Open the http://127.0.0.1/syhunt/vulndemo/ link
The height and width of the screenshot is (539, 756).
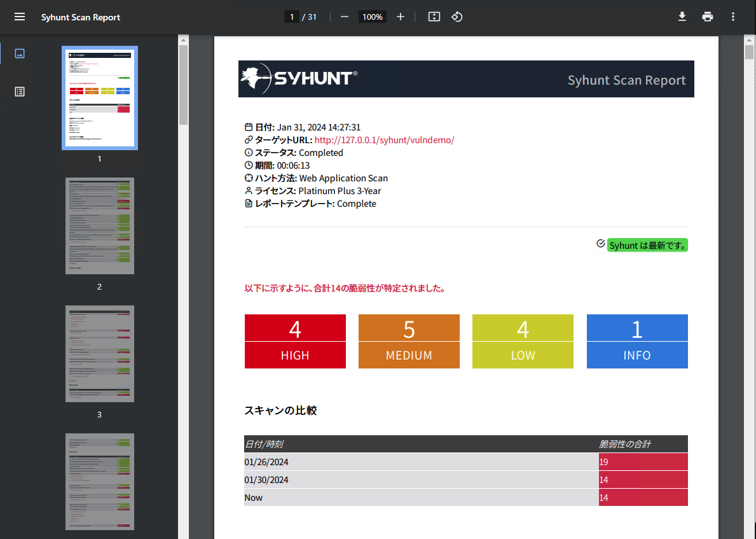pos(384,140)
